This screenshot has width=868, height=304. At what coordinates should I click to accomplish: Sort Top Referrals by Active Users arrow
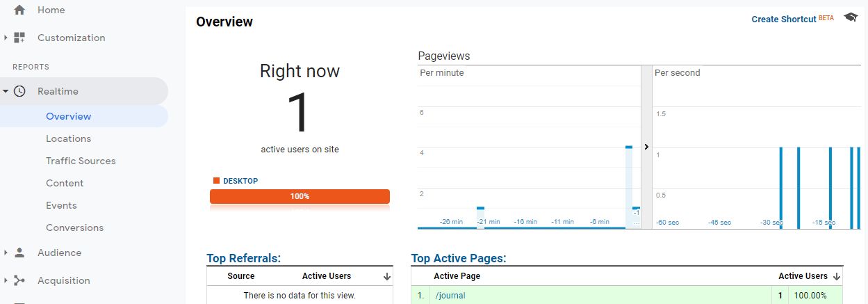pos(387,277)
